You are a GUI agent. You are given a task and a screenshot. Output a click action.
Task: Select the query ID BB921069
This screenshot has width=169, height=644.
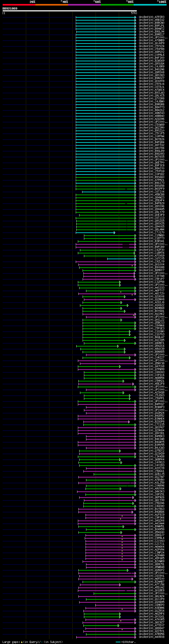10,8
